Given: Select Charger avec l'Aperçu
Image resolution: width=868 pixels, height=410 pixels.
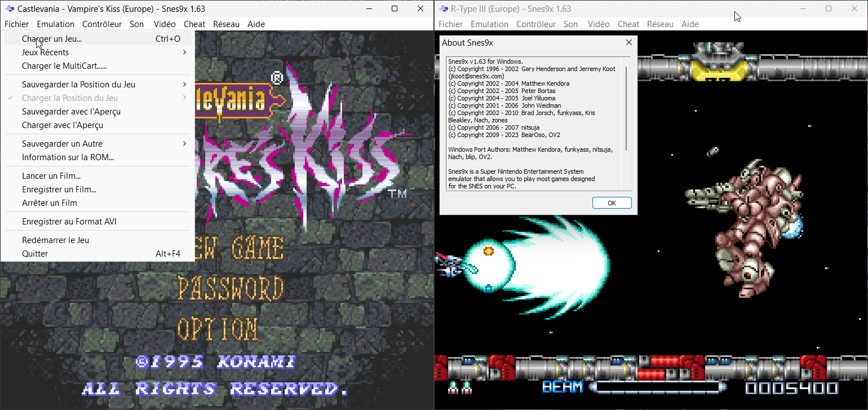Looking at the screenshot, I should click(98, 125).
